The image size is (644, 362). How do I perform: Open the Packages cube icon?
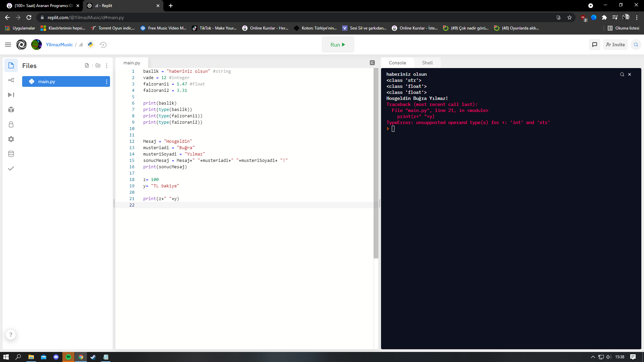[11, 110]
